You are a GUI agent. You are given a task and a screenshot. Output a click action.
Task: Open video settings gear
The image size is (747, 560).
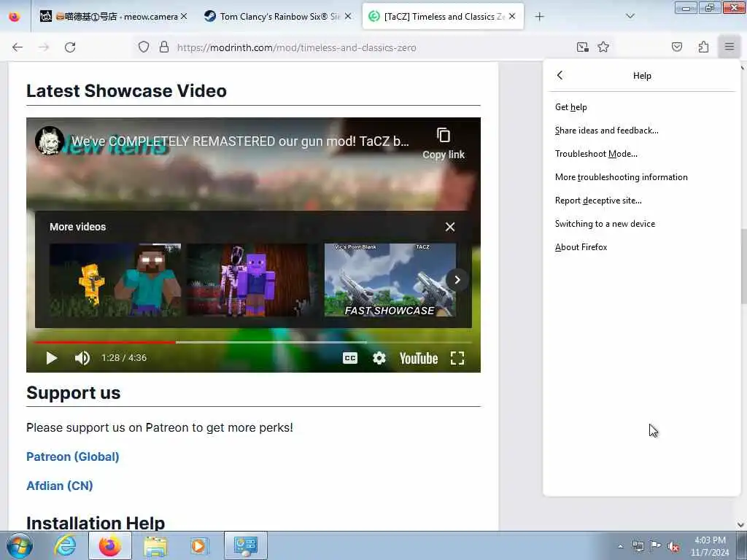[x=379, y=358]
